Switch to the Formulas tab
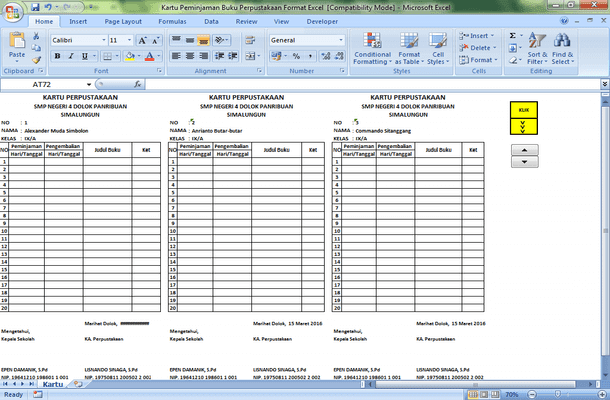This screenshot has width=610, height=400. (172, 21)
